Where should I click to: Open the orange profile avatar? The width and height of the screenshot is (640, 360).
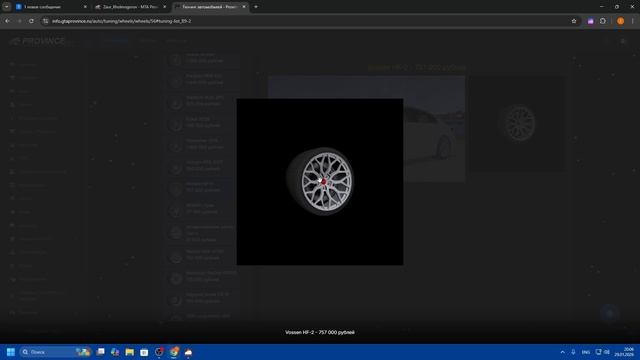click(620, 21)
